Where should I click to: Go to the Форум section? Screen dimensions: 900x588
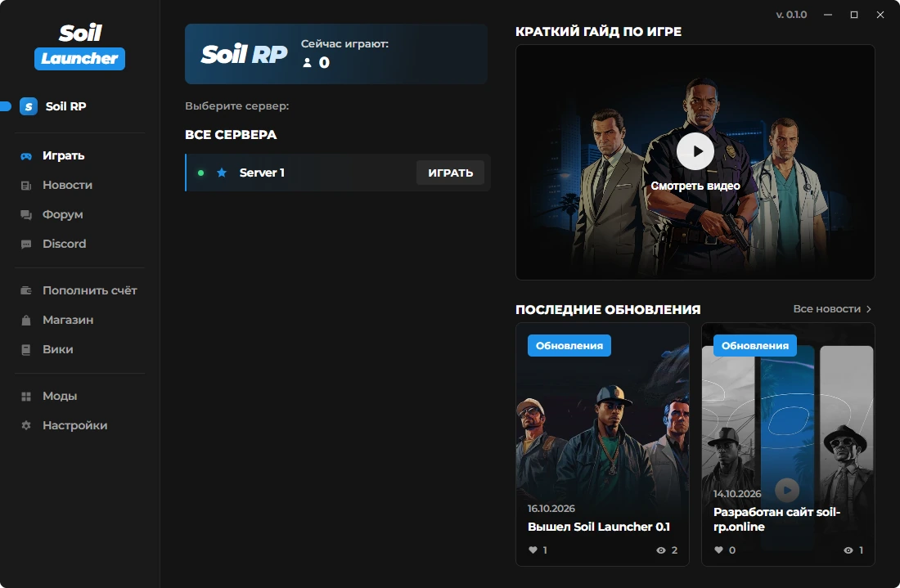[62, 214]
